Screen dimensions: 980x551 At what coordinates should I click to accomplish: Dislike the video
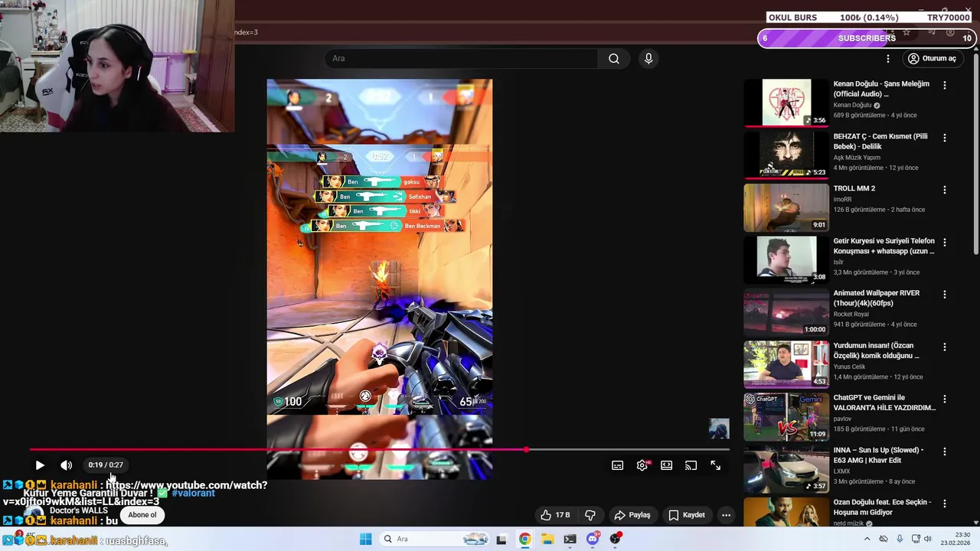coord(590,515)
